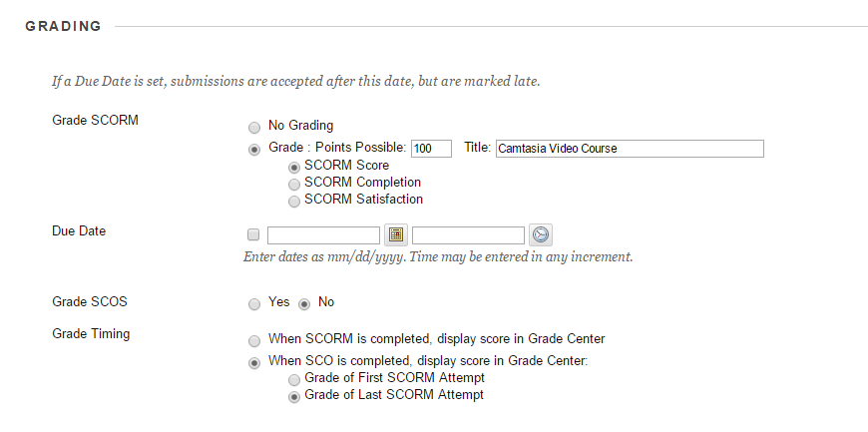The width and height of the screenshot is (868, 432).
Task: Select When SCORM is completed timing
Action: [254, 339]
